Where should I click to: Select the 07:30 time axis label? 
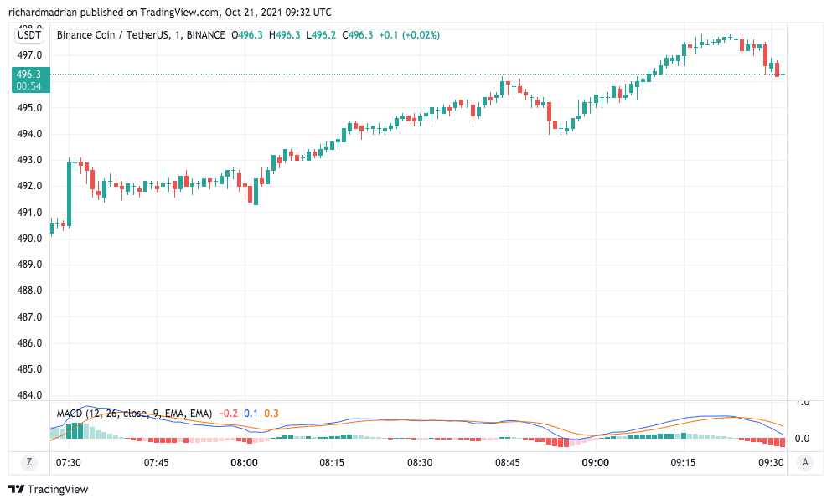(x=68, y=463)
